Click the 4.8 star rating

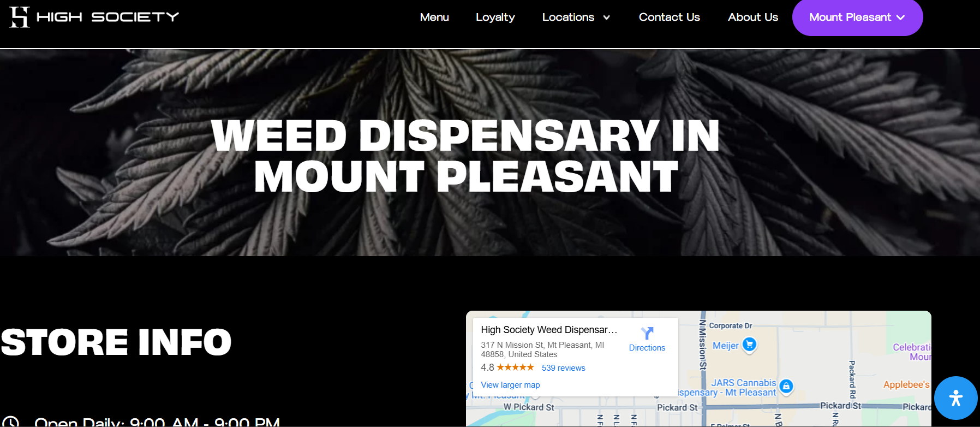507,367
